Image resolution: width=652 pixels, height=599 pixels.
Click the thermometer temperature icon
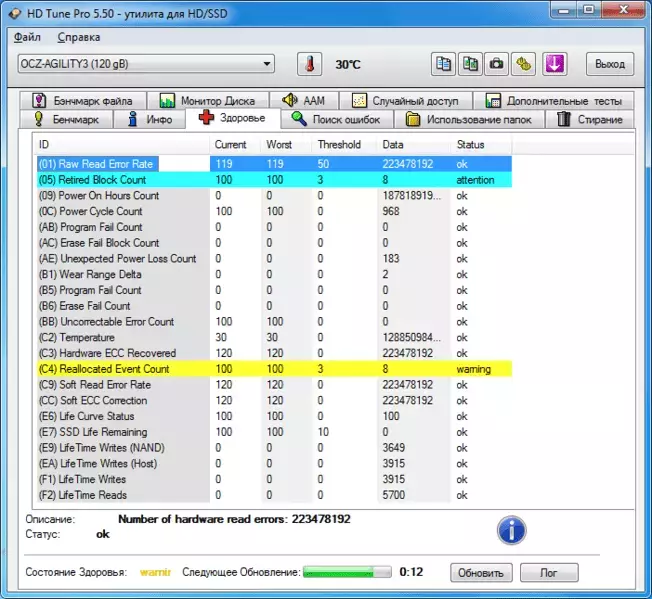[309, 64]
